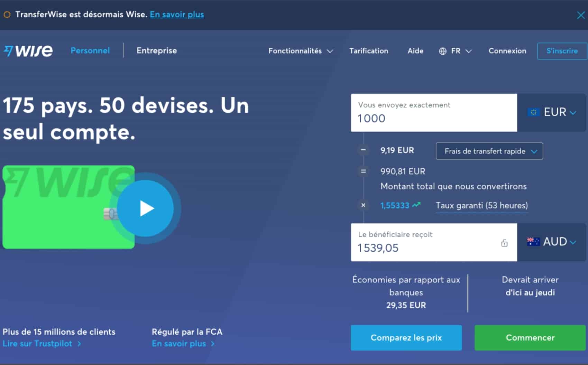Image resolution: width=588 pixels, height=365 pixels.
Task: Click the 9,19 EUR fee amount
Action: point(397,150)
